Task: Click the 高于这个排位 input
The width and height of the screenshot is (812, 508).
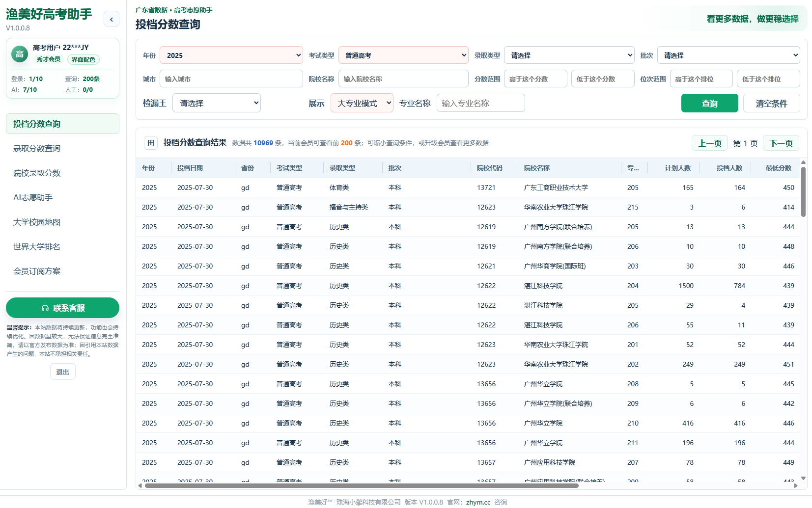Action: [701, 79]
